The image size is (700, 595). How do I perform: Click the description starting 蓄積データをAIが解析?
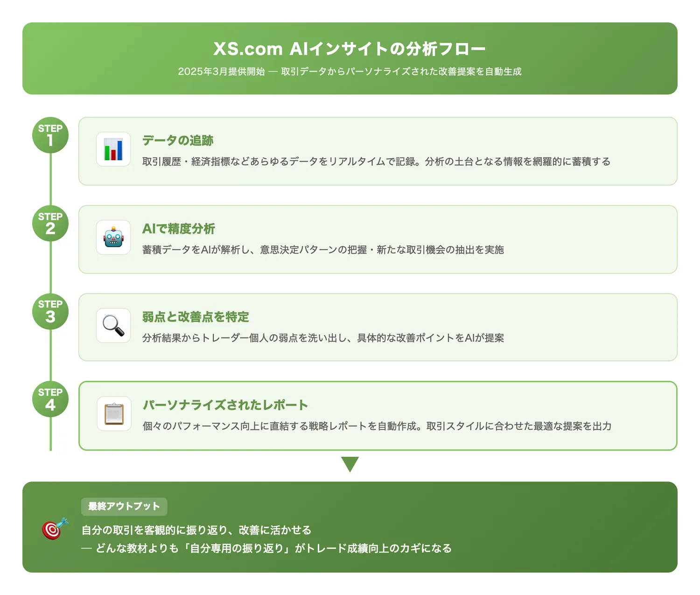click(323, 250)
